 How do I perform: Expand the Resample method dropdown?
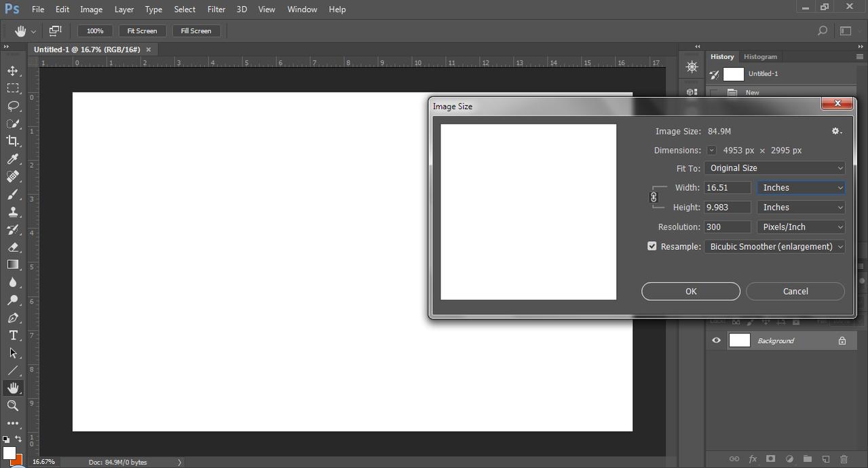click(x=774, y=247)
